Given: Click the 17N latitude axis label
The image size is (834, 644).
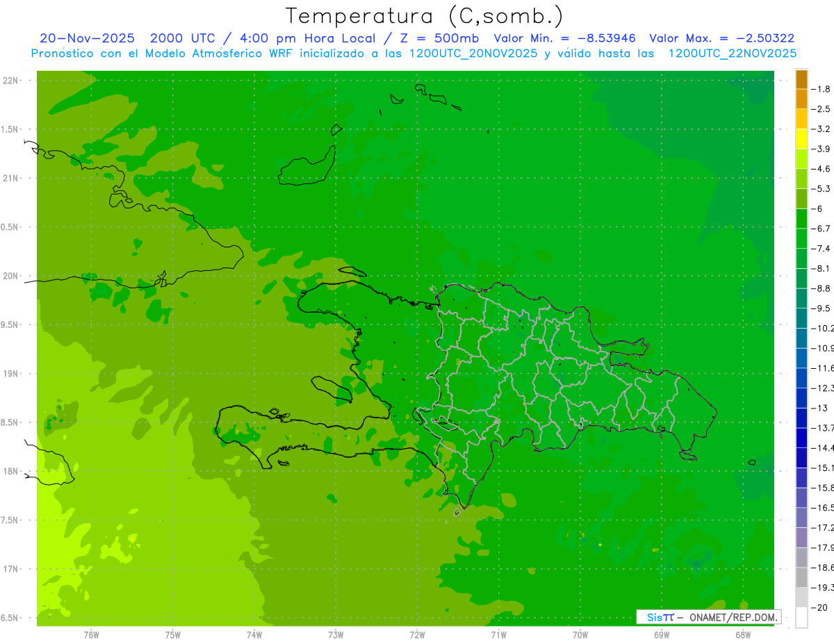Looking at the screenshot, I should click(x=10, y=569).
